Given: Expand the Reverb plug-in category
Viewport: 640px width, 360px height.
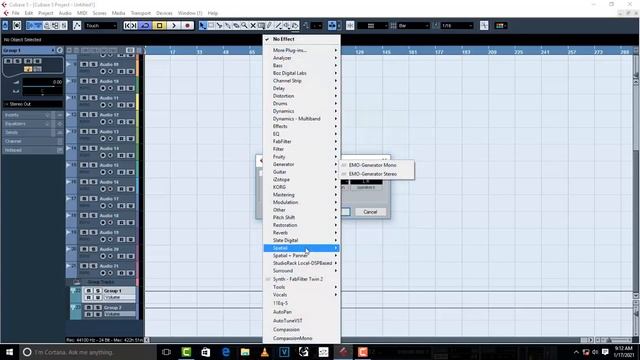Looking at the screenshot, I should click(302, 233).
